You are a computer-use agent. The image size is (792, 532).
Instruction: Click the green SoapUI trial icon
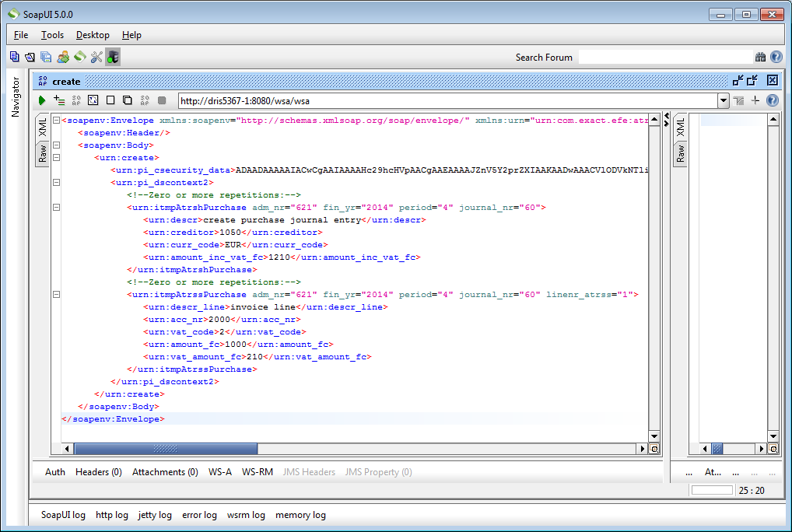(x=80, y=57)
